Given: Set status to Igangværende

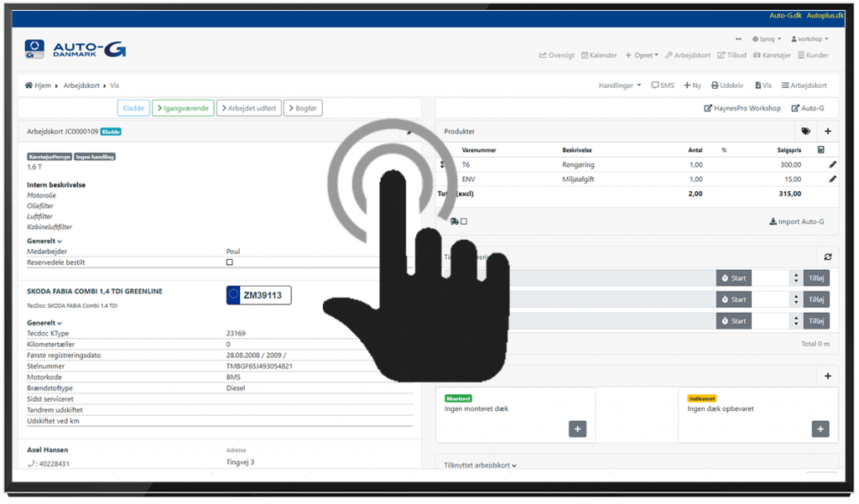Looking at the screenshot, I should 183,108.
